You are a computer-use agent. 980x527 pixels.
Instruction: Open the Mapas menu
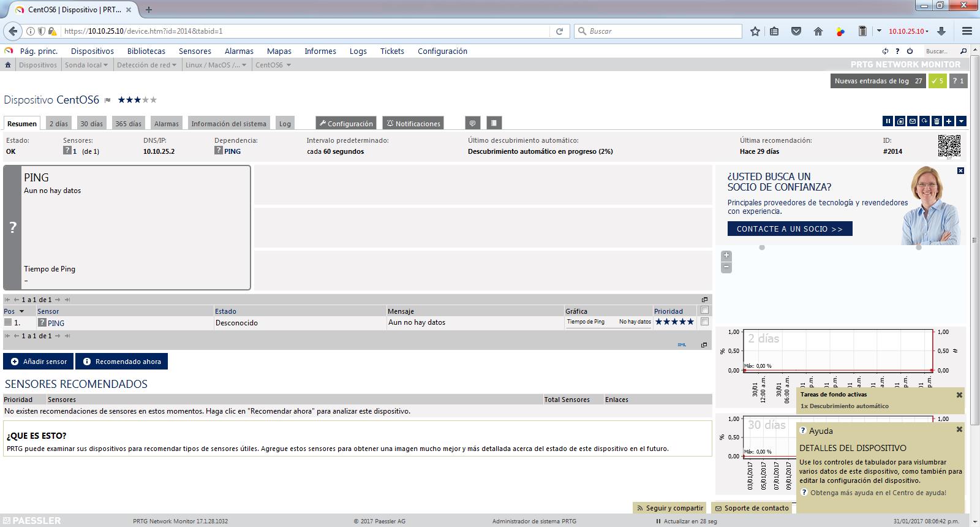(x=279, y=51)
